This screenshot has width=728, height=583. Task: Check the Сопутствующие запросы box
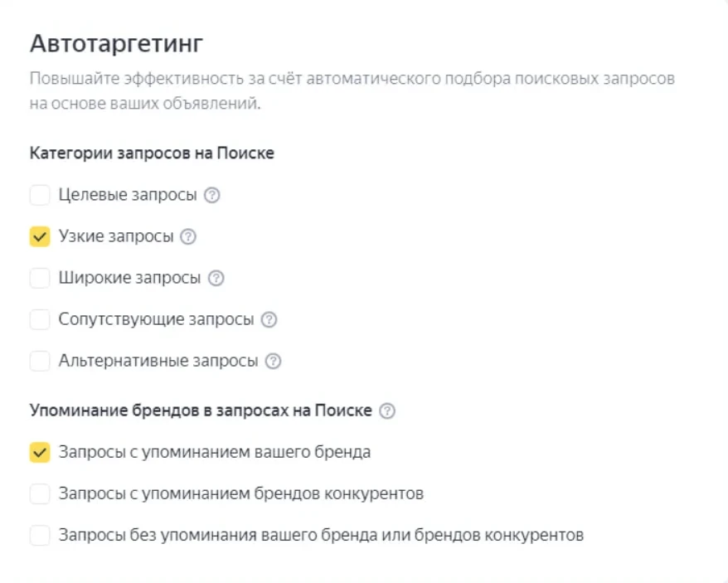click(40, 319)
